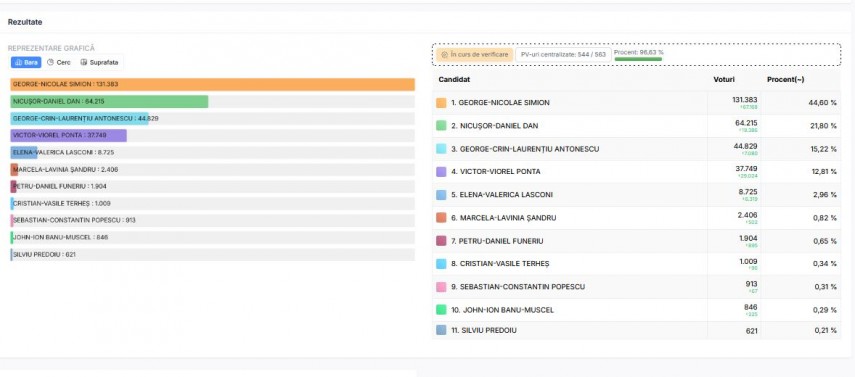
Task: Switch chart to Bara view
Action: pyautogui.click(x=26, y=63)
